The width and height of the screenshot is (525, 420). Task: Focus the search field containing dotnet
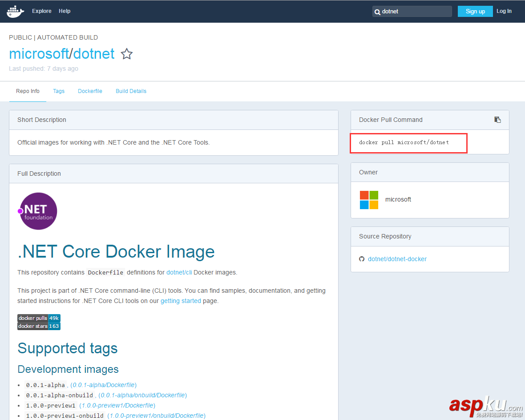(414, 12)
